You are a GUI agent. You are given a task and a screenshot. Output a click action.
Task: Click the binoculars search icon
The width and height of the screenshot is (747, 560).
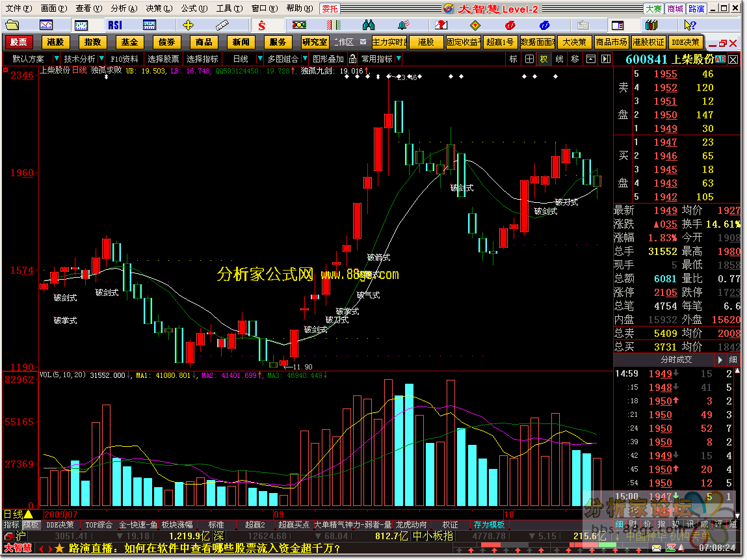[x=368, y=25]
